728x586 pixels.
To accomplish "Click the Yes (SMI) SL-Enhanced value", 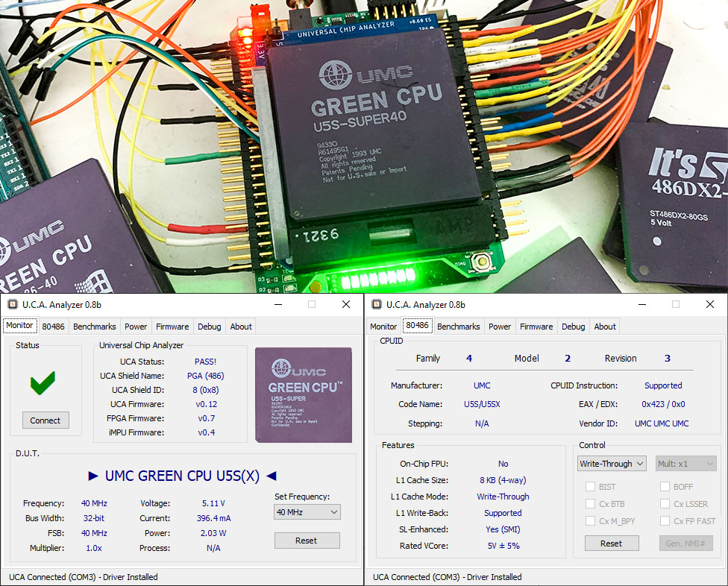I will tap(503, 529).
